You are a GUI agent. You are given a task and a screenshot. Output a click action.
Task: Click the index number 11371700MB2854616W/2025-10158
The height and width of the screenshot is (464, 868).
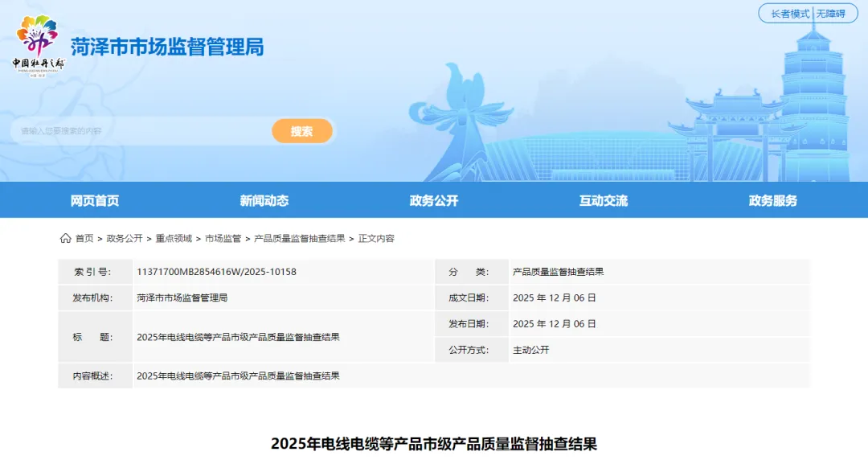click(216, 272)
